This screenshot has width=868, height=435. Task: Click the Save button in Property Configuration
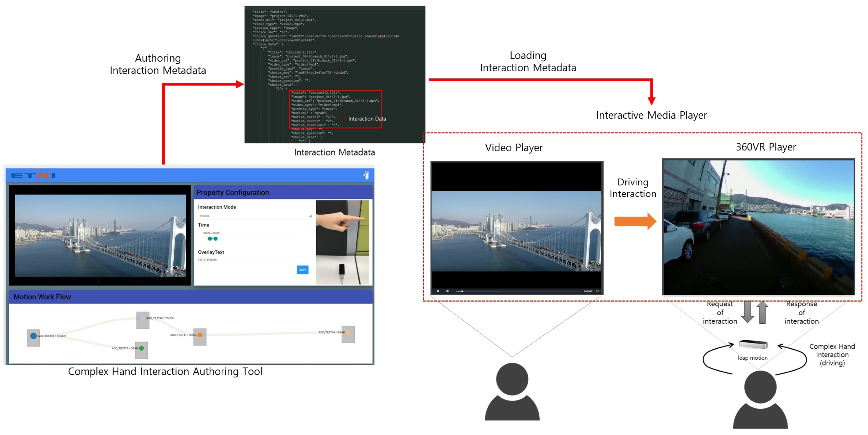coord(302,269)
